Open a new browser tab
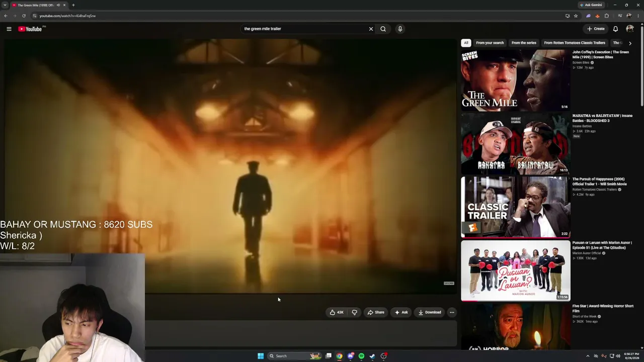Viewport: 644px width, 362px height. 73,5
